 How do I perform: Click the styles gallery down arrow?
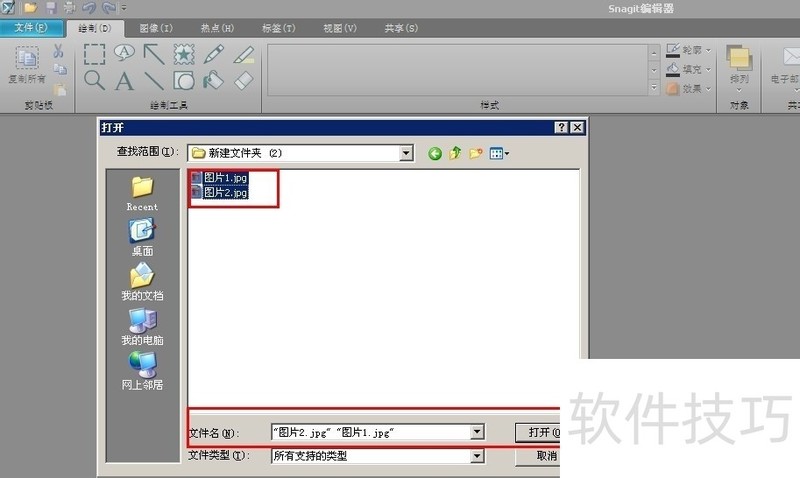[654, 70]
